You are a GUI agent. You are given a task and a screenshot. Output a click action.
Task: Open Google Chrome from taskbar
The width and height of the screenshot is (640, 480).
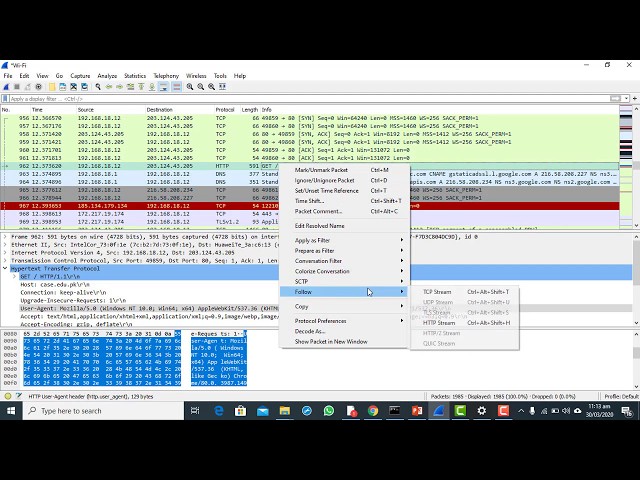point(373,411)
